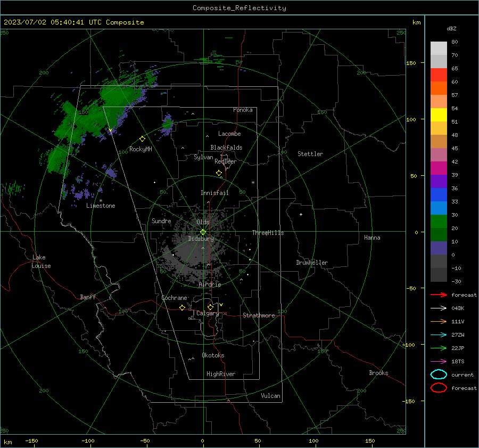Click the Sylvan map label
The image size is (479, 448).
coord(203,157)
